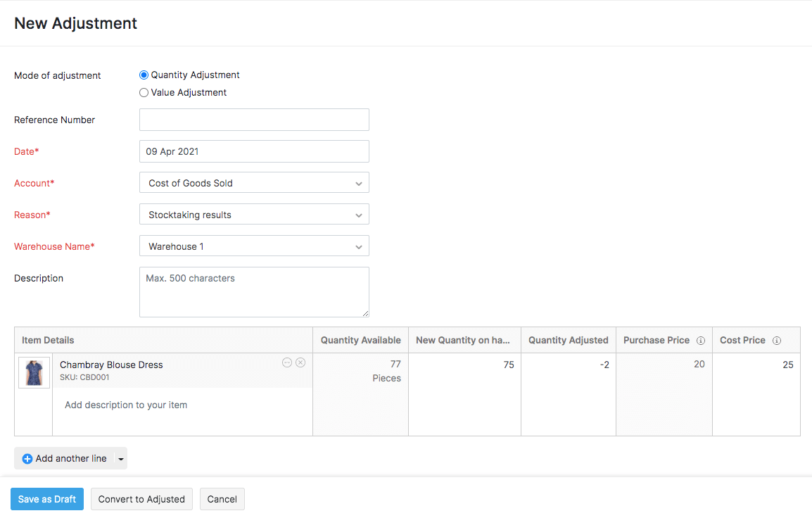Open the Cost of Goods Sold account selector
The width and height of the screenshot is (812, 518).
[253, 182]
